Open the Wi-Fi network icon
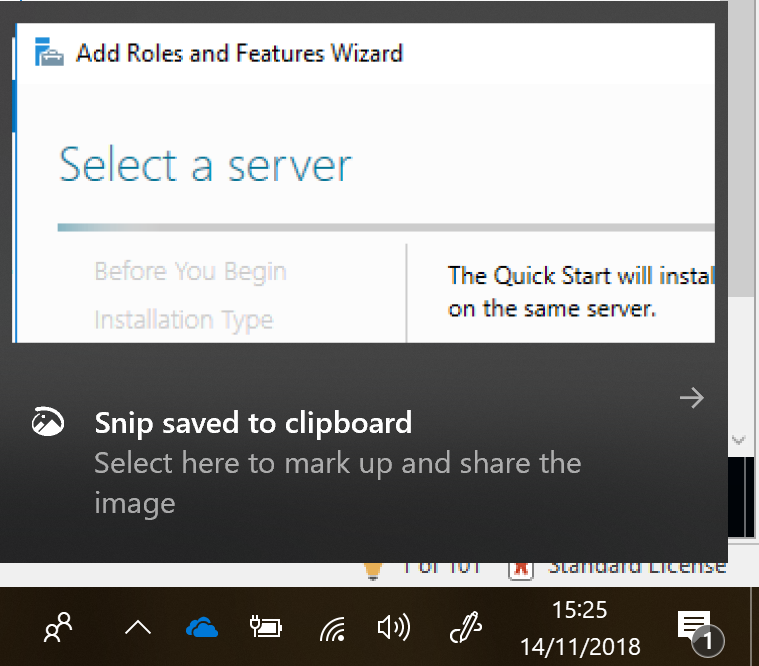Image resolution: width=759 pixels, height=666 pixels. click(x=333, y=628)
